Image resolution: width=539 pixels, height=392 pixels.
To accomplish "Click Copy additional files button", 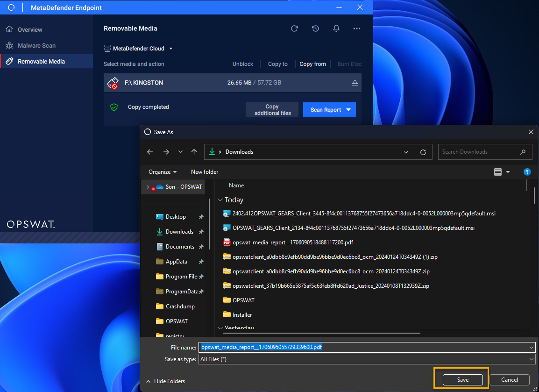I will coord(272,110).
